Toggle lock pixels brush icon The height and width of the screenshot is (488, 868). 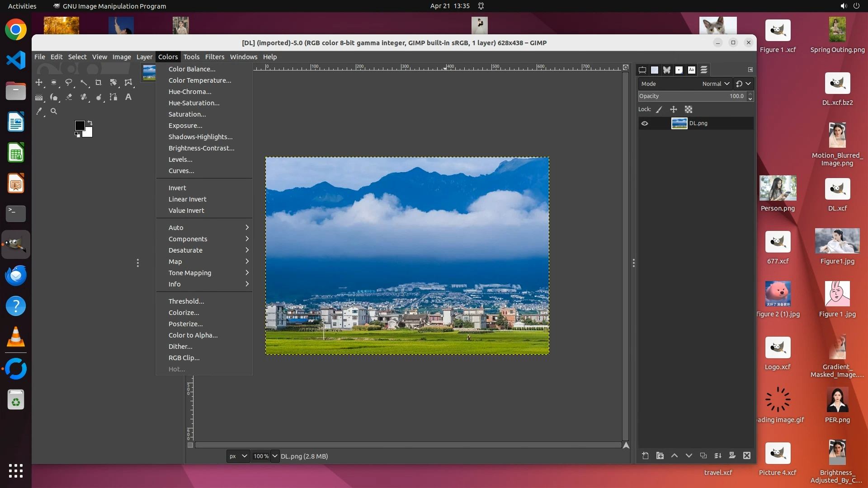pos(659,109)
